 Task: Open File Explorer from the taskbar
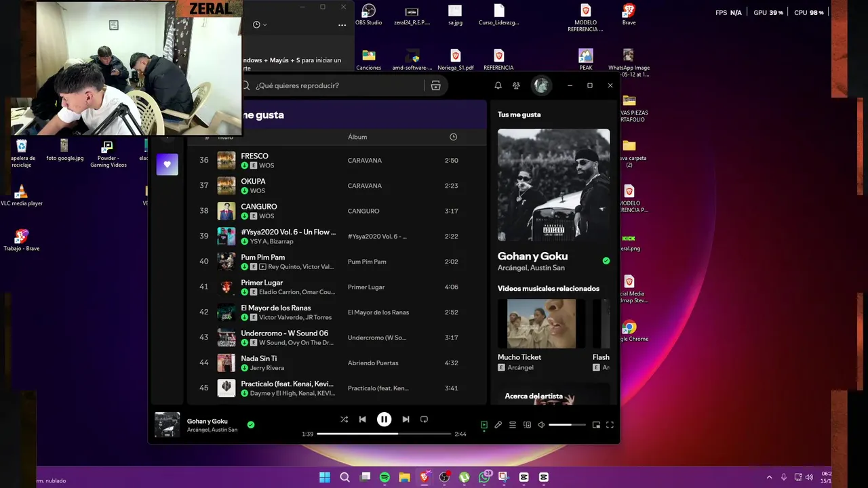tap(404, 477)
